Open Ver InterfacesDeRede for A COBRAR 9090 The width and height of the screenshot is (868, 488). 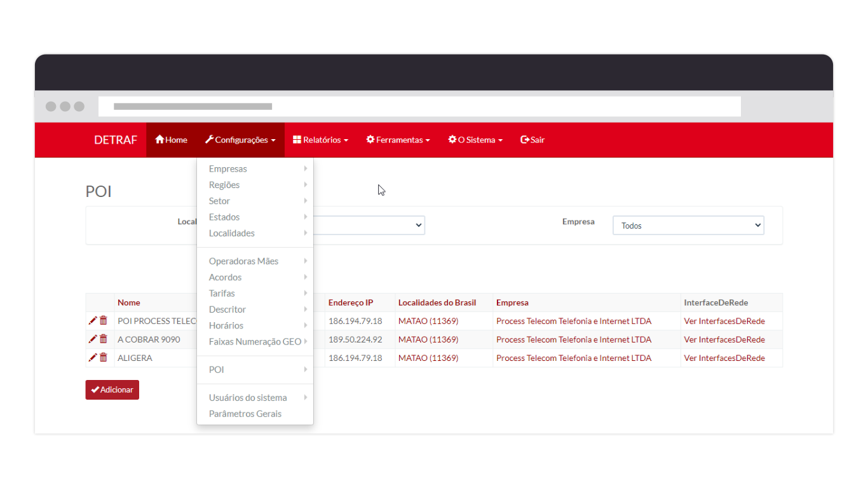tap(724, 339)
